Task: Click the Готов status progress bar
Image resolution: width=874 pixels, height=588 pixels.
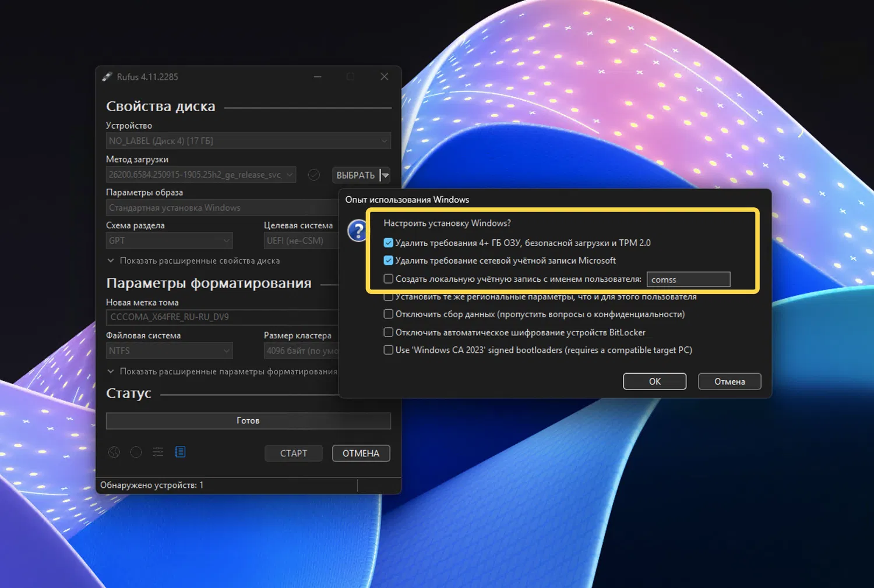Action: (x=248, y=420)
